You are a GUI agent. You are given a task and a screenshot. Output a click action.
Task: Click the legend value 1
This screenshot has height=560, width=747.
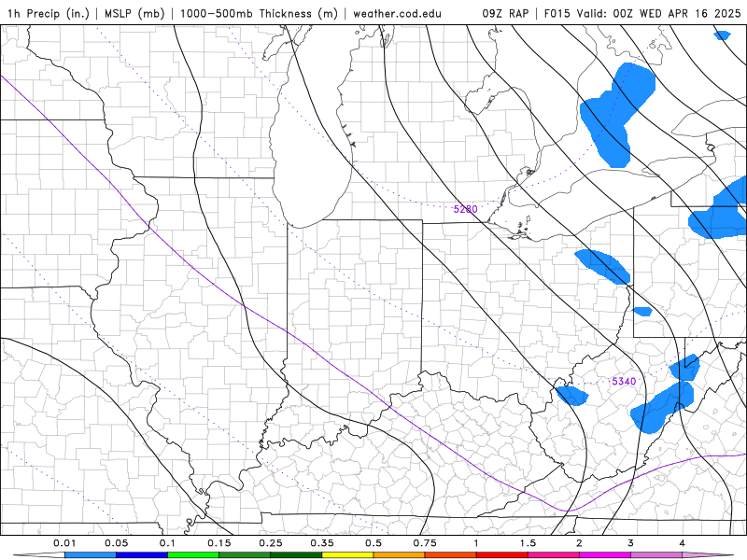[476, 543]
